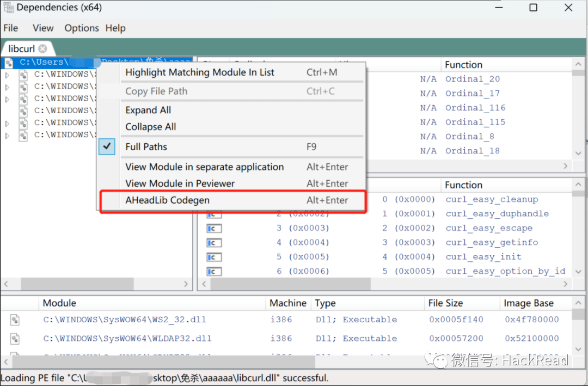
Task: Expand the third C:\WINDOWS child tree node
Action: [7, 99]
